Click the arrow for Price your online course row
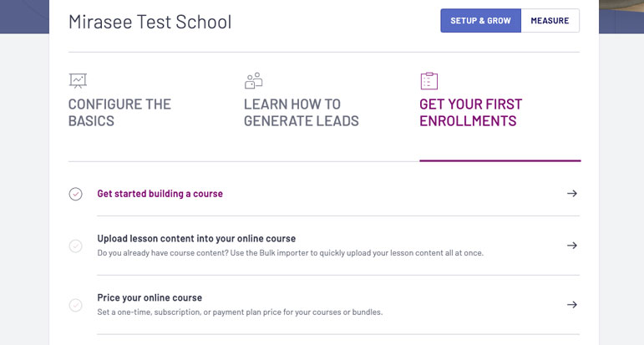Screen dimensions: 644x345 tap(572, 305)
